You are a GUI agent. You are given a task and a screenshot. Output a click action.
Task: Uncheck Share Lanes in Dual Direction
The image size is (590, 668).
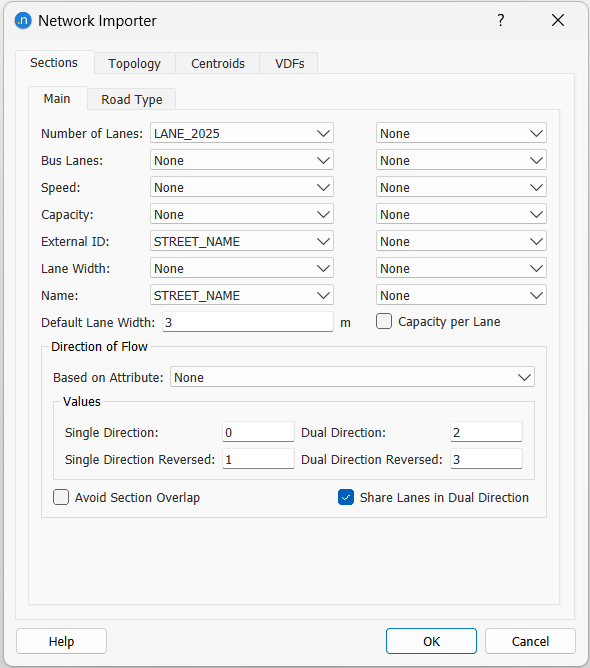tap(346, 497)
